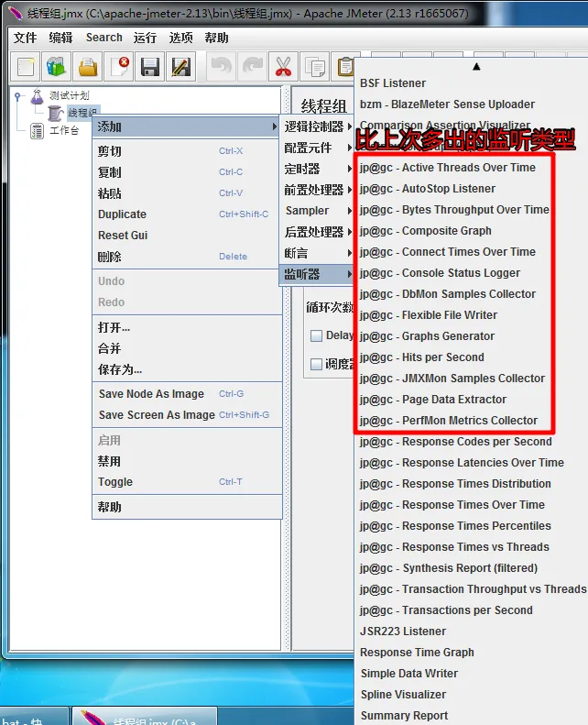Click the JMeter feather icon on the taskbar
The height and width of the screenshot is (725, 588).
[94, 717]
